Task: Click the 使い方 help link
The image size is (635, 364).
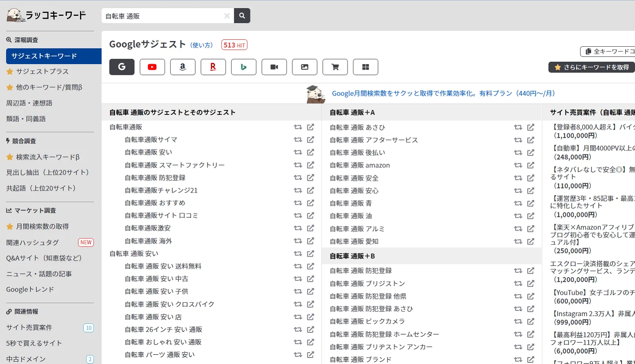Action: [x=202, y=45]
